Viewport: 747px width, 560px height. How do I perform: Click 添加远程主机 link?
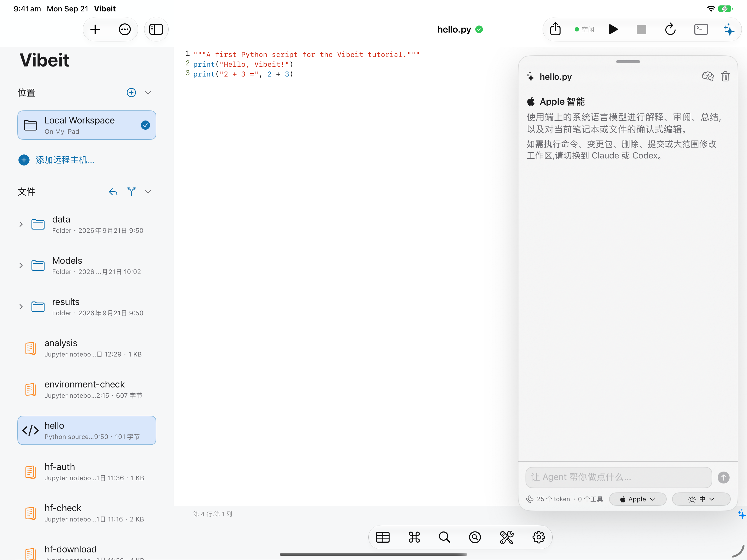pyautogui.click(x=65, y=160)
